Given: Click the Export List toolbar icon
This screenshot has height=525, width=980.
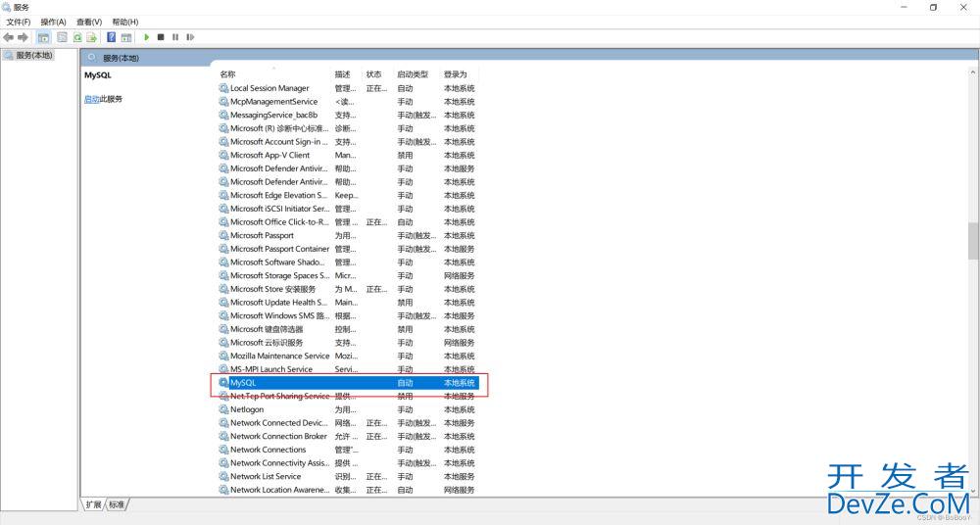Looking at the screenshot, I should [x=92, y=37].
